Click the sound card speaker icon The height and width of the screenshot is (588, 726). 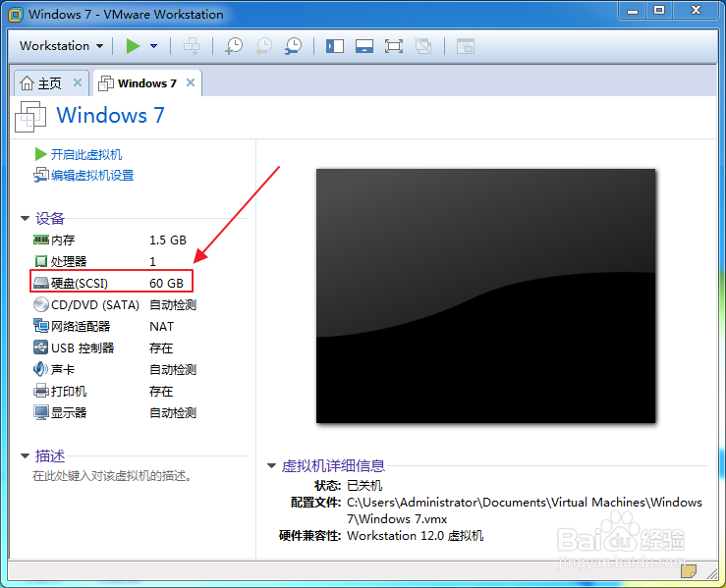point(40,369)
